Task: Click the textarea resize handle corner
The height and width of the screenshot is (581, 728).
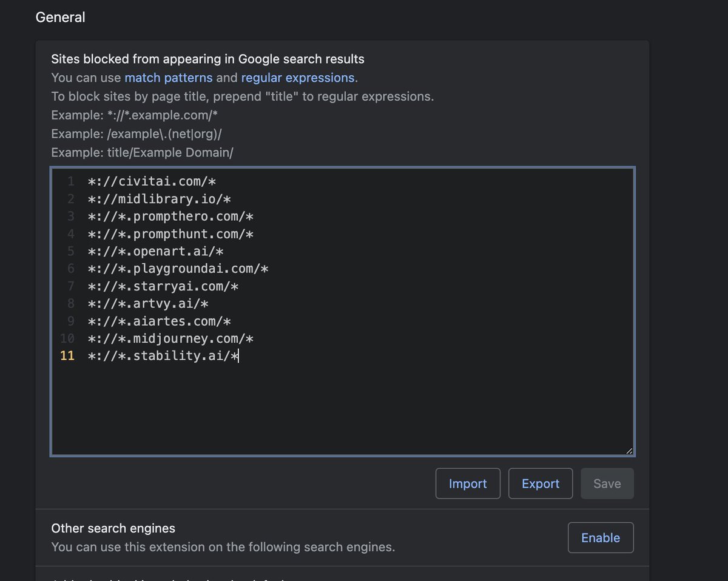Action: pyautogui.click(x=629, y=451)
